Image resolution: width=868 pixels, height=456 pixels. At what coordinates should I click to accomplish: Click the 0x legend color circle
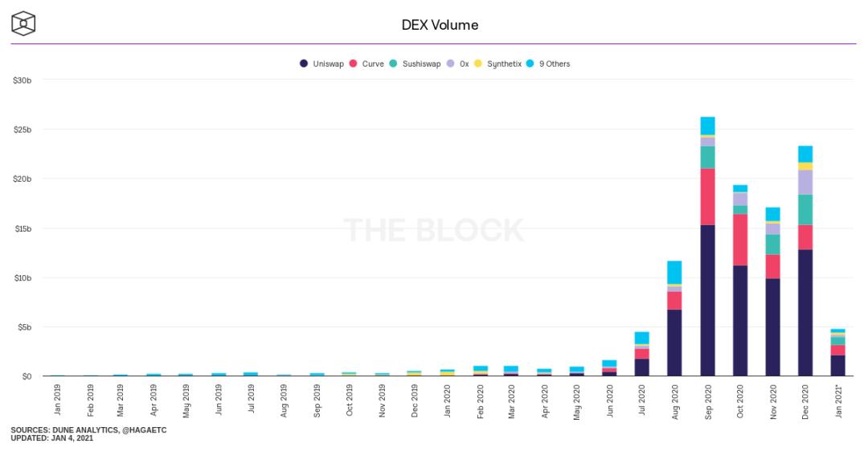coord(451,64)
